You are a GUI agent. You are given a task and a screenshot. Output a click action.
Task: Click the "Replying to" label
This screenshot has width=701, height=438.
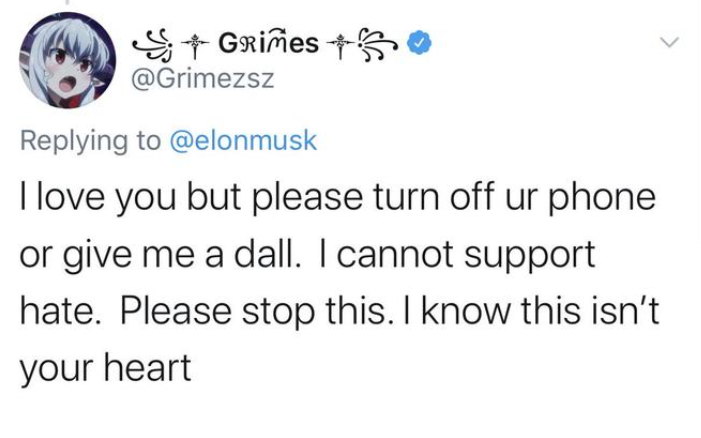click(x=91, y=141)
